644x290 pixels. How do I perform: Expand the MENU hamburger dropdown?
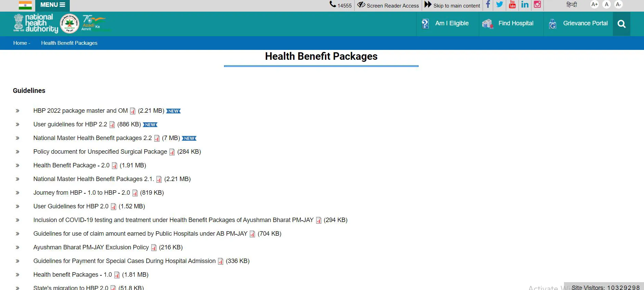(52, 5)
